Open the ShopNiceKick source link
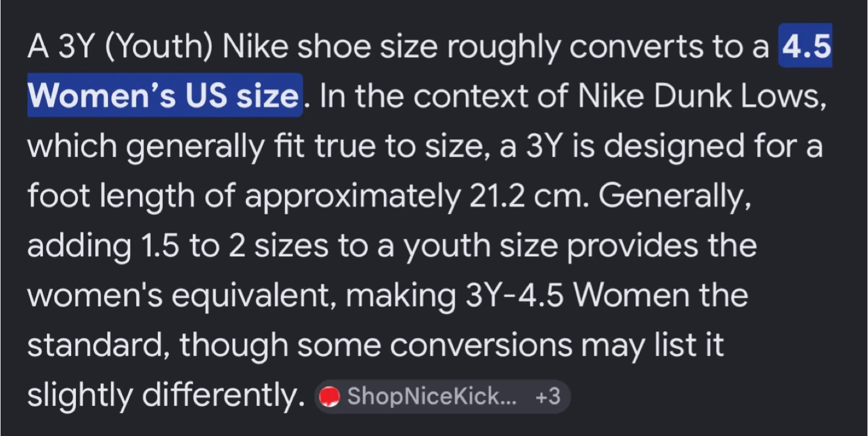The image size is (868, 436). pyautogui.click(x=432, y=396)
